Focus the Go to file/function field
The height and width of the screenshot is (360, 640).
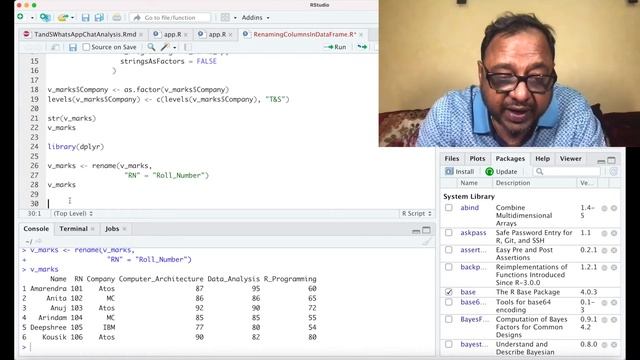pos(171,18)
